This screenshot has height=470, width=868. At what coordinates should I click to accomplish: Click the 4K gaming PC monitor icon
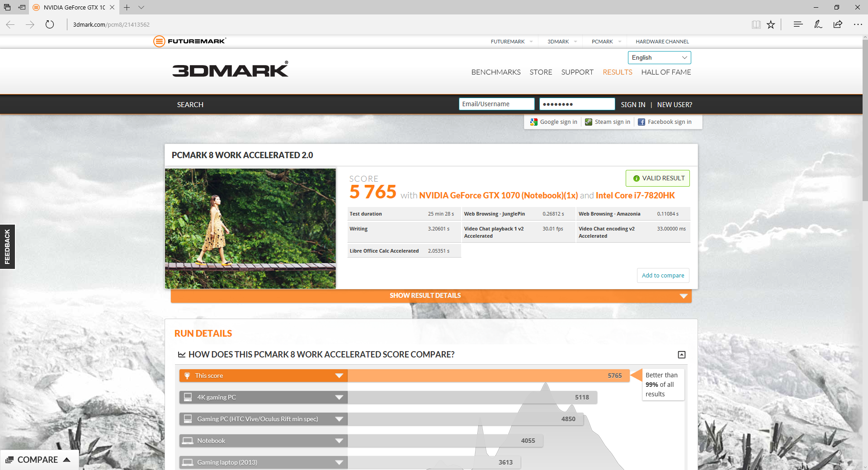click(x=188, y=397)
